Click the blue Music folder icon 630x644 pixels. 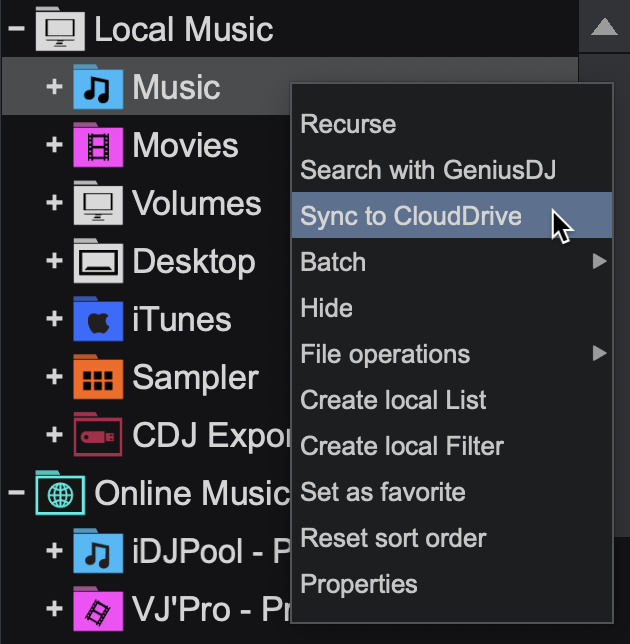click(97, 88)
